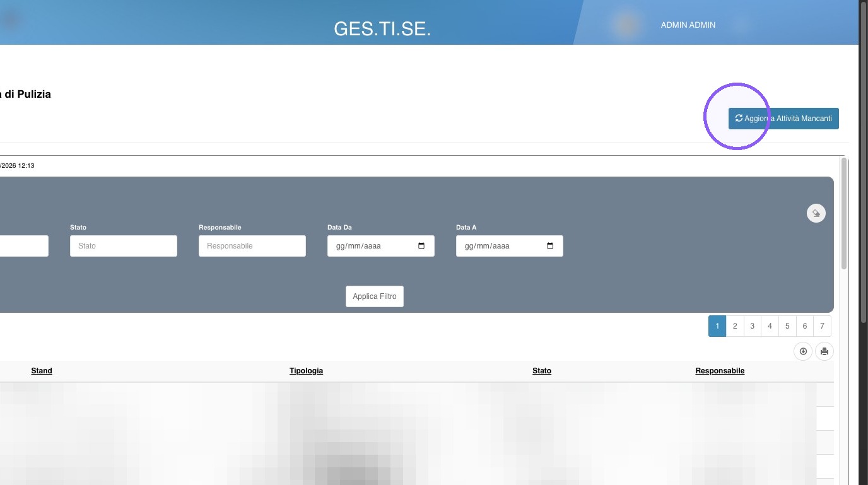Viewport: 868px width, 485px height.
Task: Switch to page 6 of results
Action: tap(805, 326)
